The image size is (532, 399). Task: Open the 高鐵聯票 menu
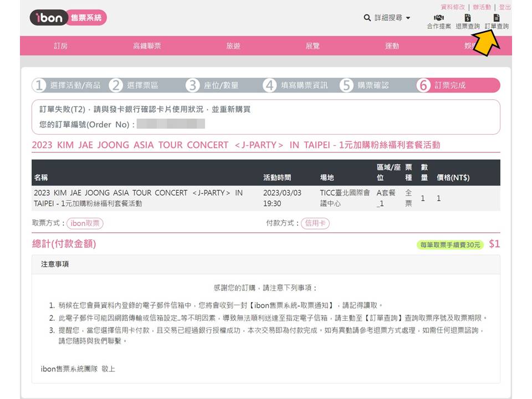click(x=147, y=46)
